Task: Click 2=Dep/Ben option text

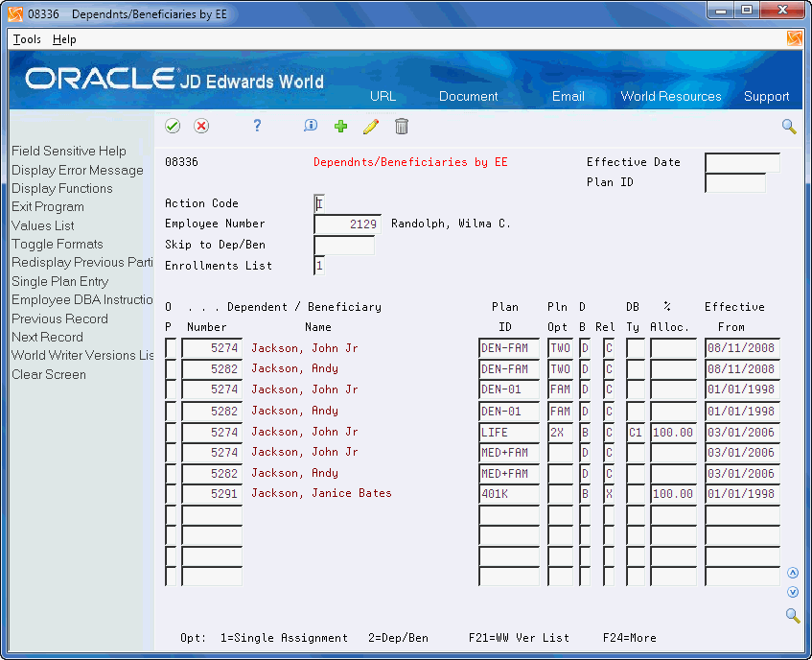Action: pos(398,638)
